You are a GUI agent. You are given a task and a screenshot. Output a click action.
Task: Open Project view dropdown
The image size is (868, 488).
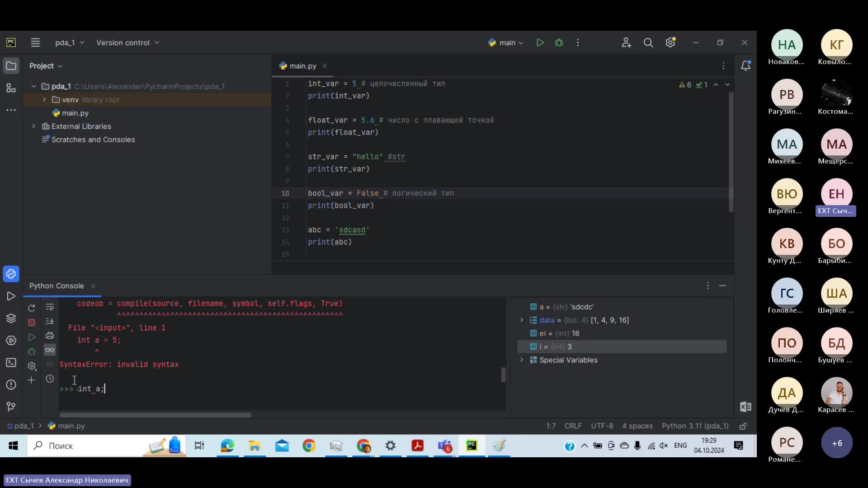coord(46,66)
